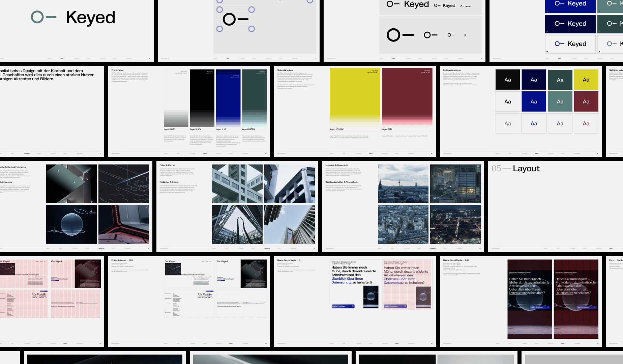Click the Keyed logo on the image-right presentation slide
623x364 pixels.
coord(222,261)
